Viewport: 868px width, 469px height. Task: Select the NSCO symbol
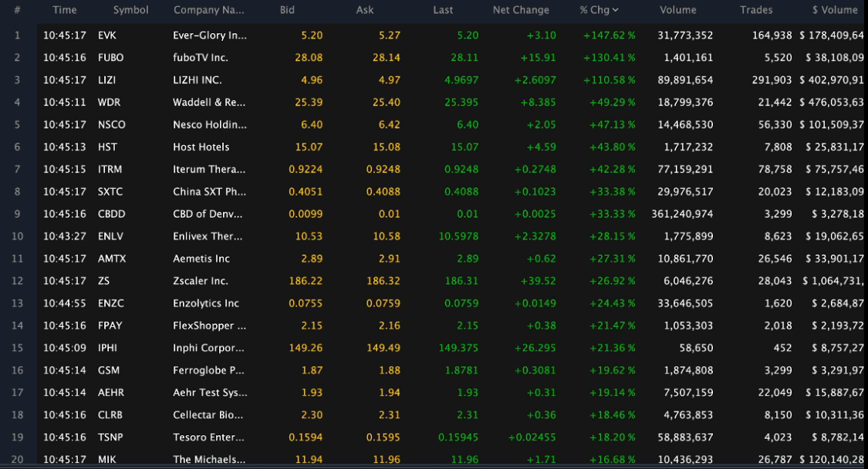pyautogui.click(x=111, y=125)
